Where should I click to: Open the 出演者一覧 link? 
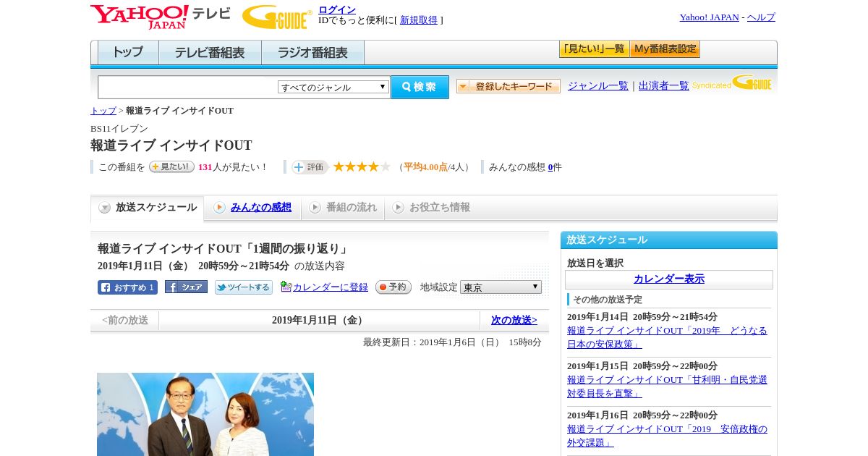point(664,85)
